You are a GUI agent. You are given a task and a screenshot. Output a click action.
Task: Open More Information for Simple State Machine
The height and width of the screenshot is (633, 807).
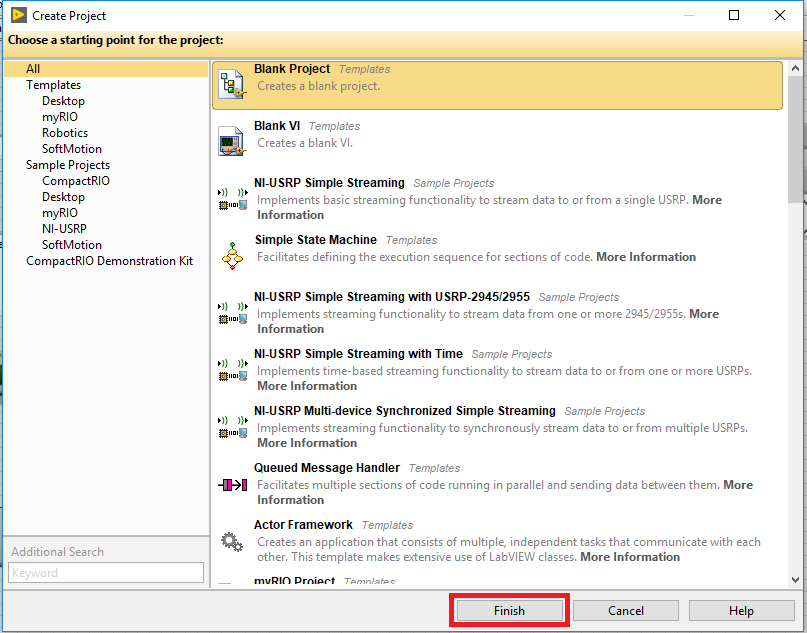click(646, 257)
